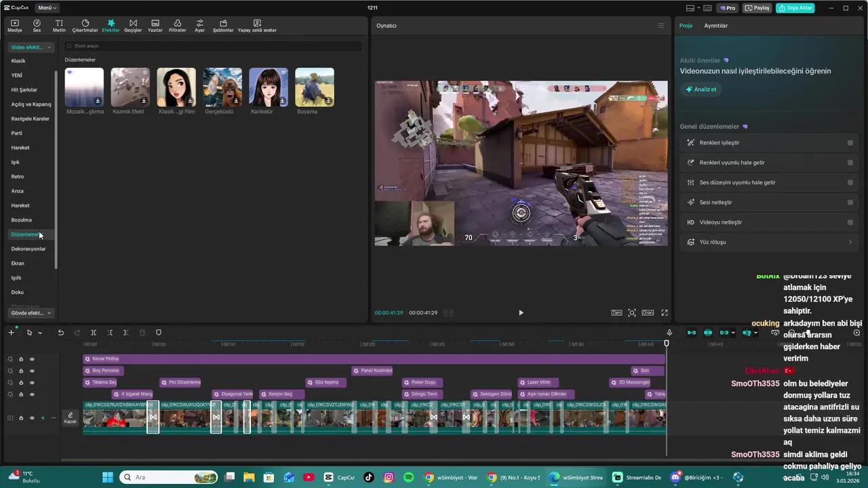
Task: Hide the Kenar Pırıltısı effect track
Action: [x=32, y=359]
